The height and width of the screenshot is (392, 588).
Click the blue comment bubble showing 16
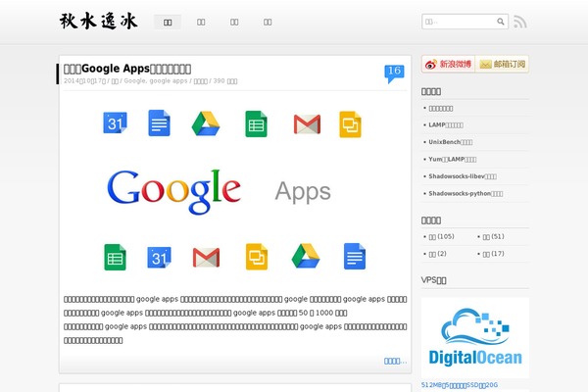[x=394, y=73]
